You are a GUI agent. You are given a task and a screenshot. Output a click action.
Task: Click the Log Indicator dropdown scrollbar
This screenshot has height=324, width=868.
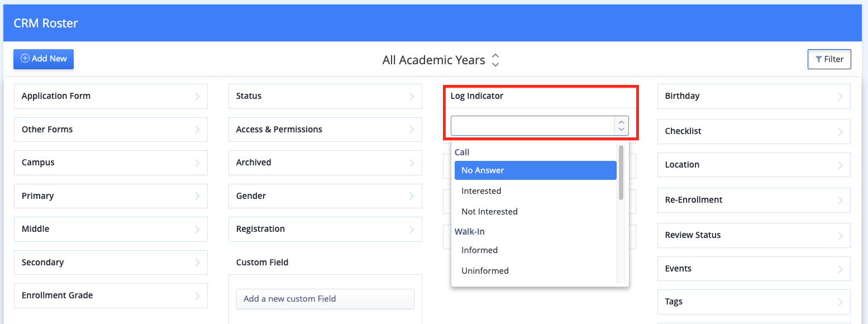621,172
